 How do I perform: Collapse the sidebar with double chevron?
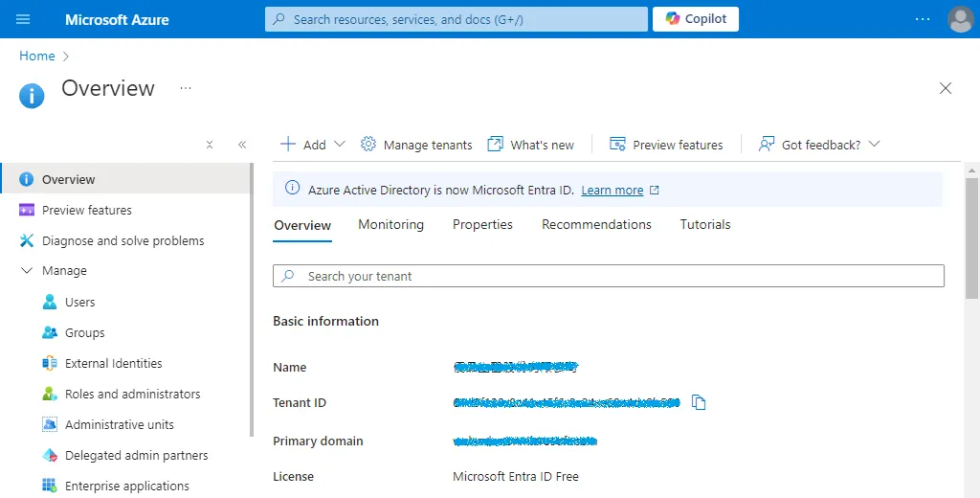[x=242, y=145]
